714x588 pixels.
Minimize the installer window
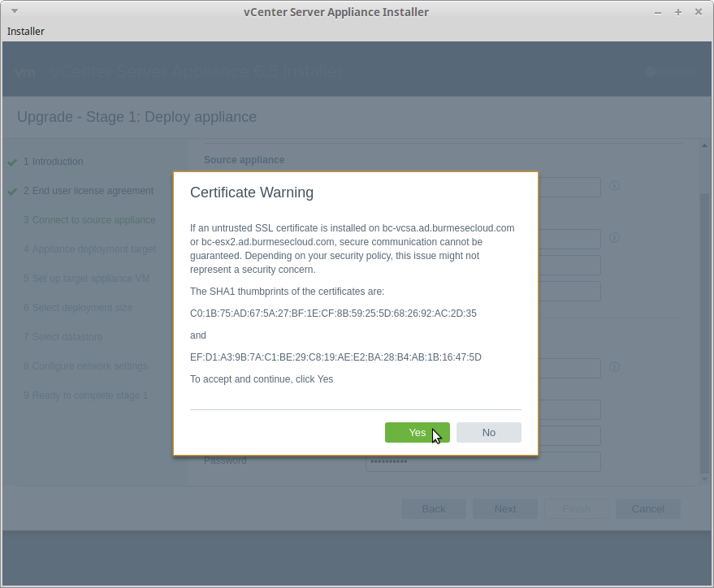tap(657, 12)
